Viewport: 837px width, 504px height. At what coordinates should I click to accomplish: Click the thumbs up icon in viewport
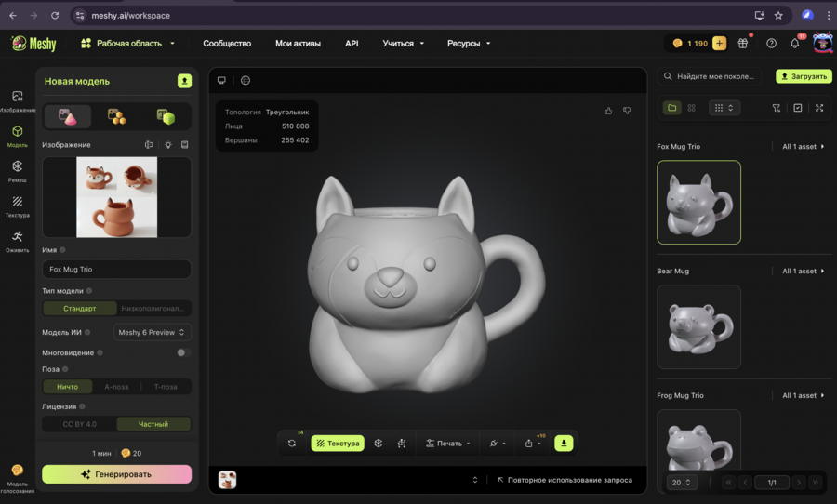[608, 111]
